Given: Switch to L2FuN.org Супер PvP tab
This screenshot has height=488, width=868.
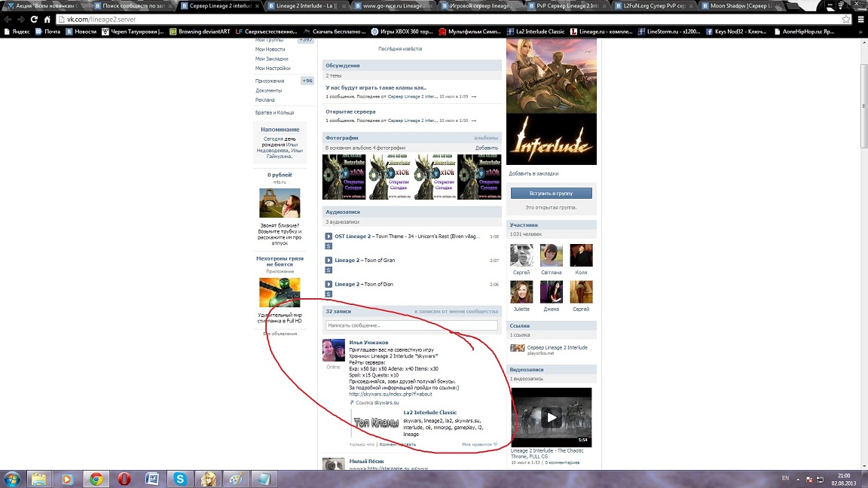Looking at the screenshot, I should (653, 5).
